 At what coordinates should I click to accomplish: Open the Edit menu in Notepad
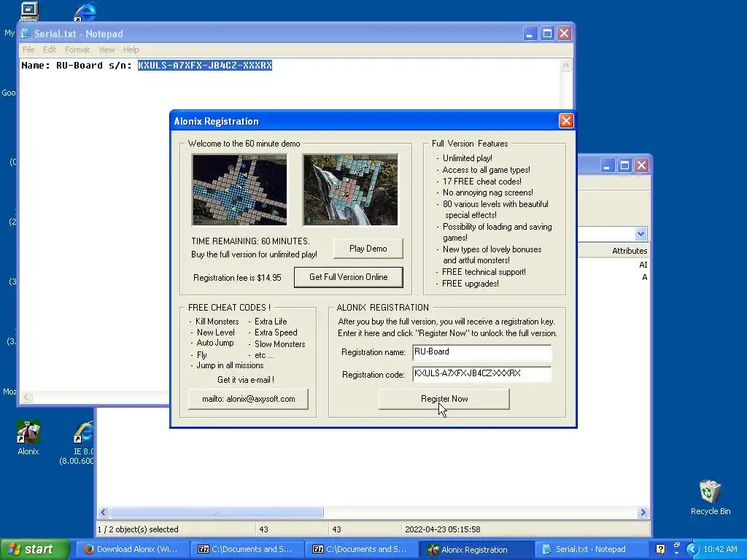50,50
